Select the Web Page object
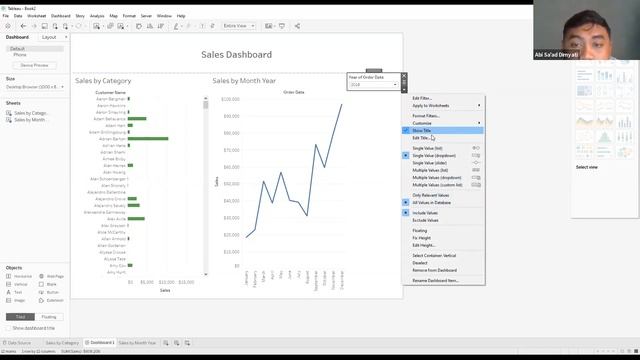The image size is (640, 360). coord(51,276)
